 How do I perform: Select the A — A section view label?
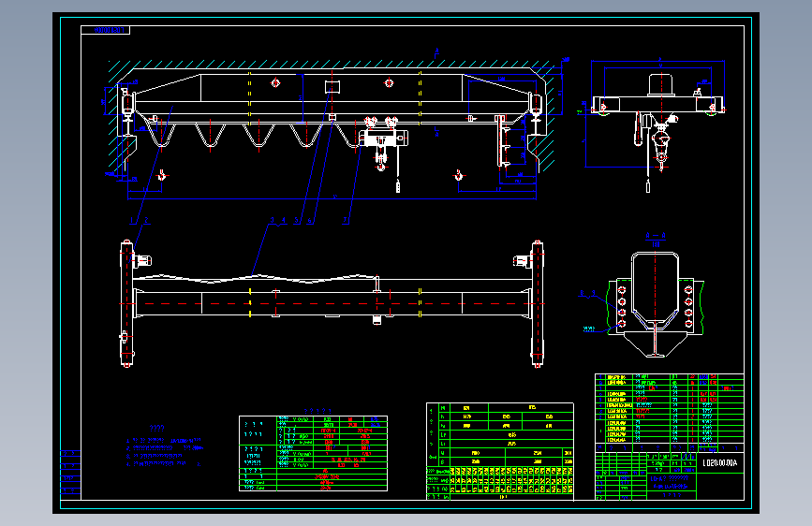(656, 236)
